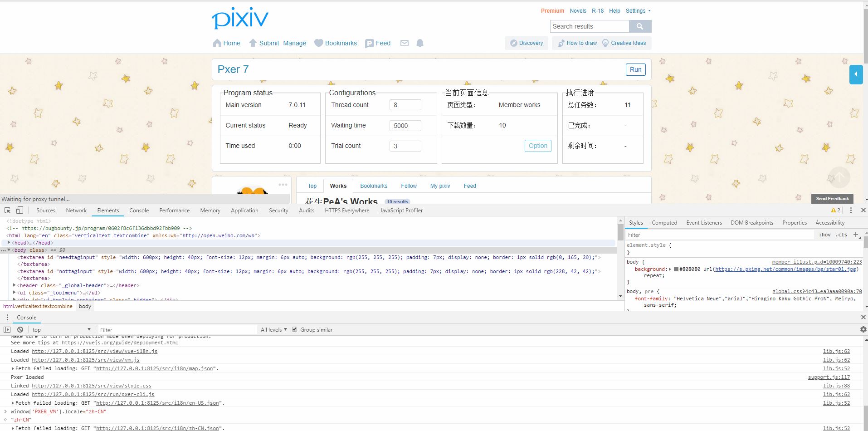Click body breadcrumb in Elements
The image size is (868, 431).
[x=85, y=306]
